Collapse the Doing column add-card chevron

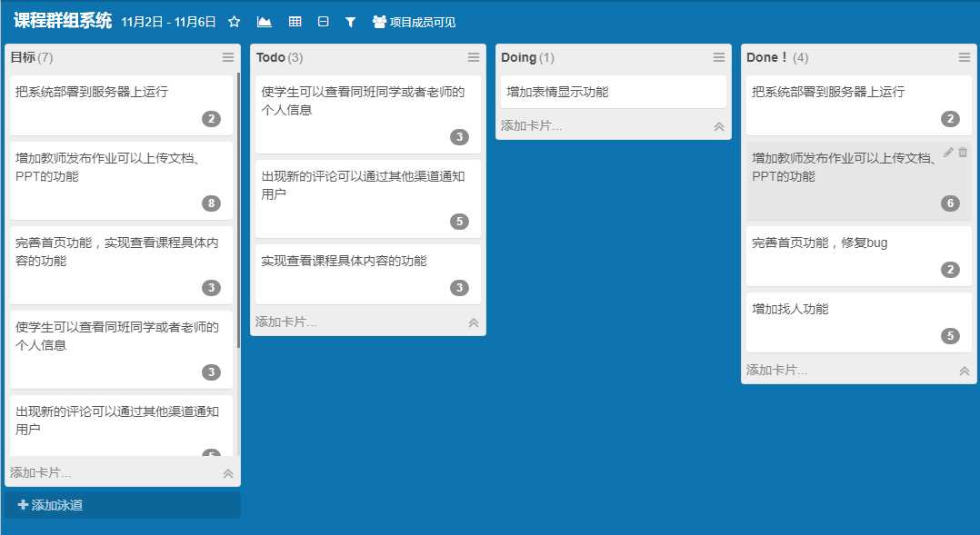719,127
